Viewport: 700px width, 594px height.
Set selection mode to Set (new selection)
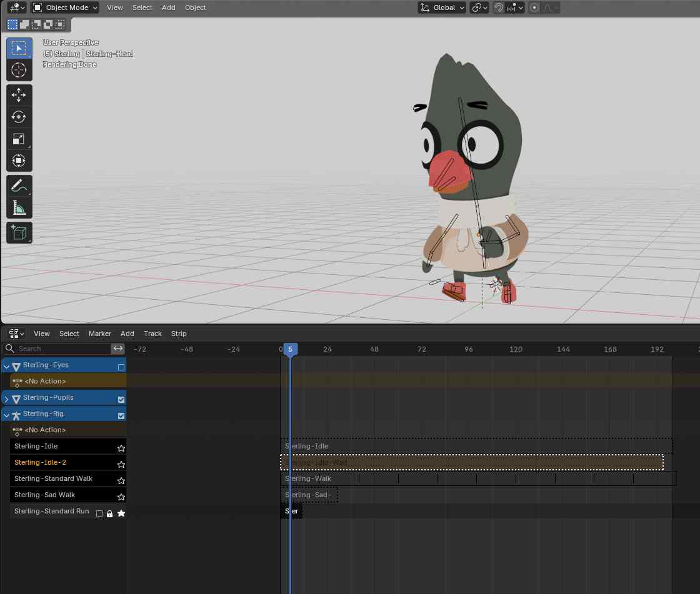coord(12,24)
